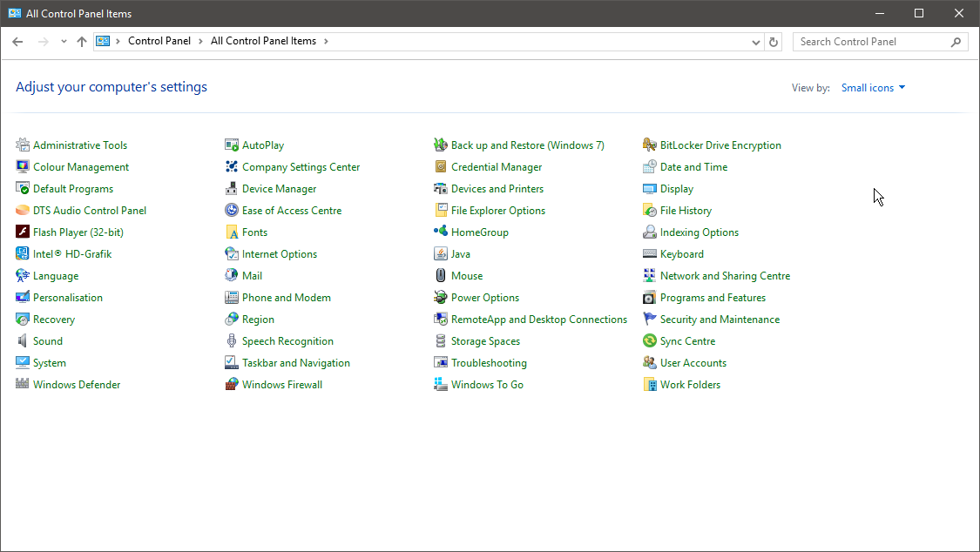Click the BitLocker Drive Encryption icon
Image resolution: width=980 pixels, height=552 pixels.
(x=650, y=145)
